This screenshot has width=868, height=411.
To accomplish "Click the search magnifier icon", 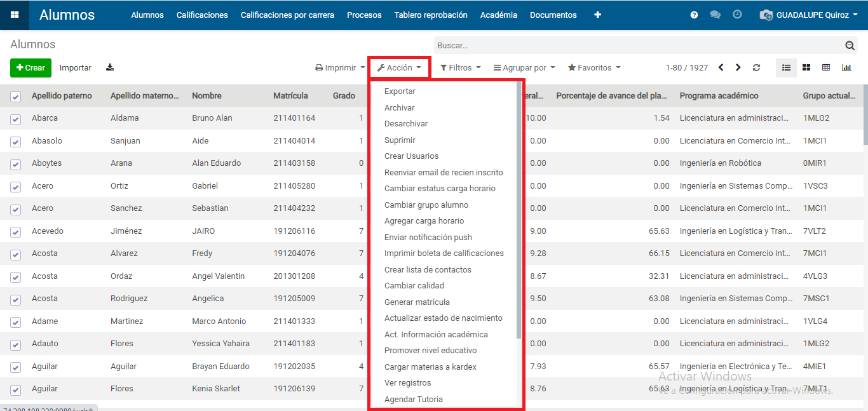I will click(x=850, y=46).
